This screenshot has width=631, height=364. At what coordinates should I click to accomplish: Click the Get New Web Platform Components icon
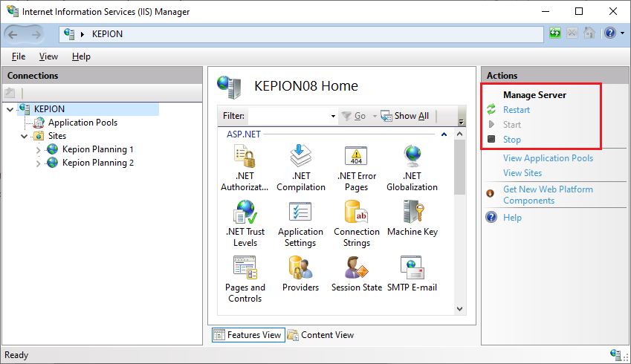tap(490, 193)
